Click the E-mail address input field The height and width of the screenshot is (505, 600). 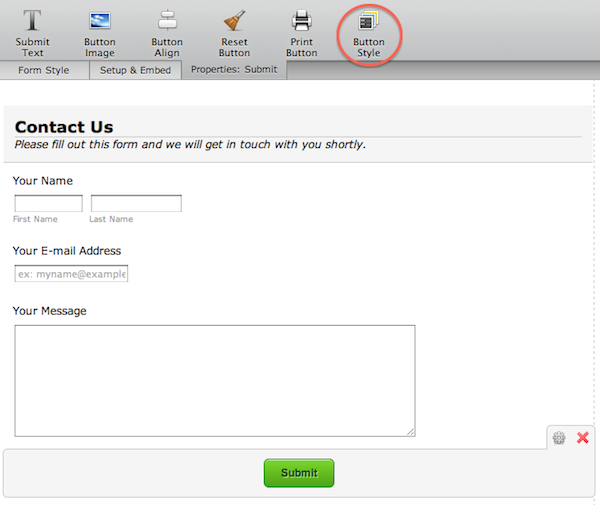click(x=71, y=274)
